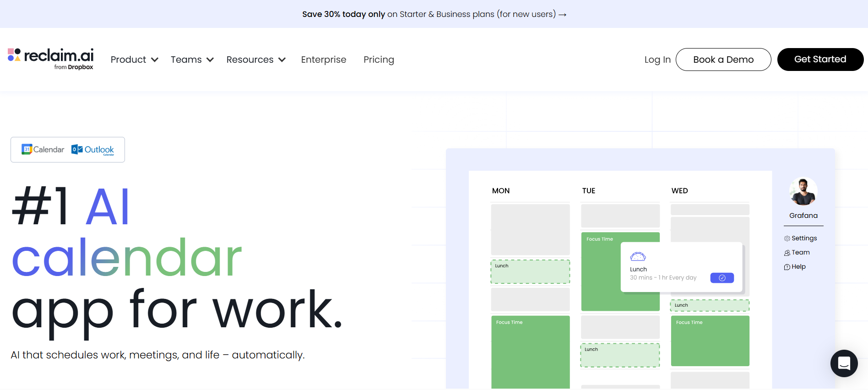868x390 pixels.
Task: Select the MON column header
Action: 501,191
